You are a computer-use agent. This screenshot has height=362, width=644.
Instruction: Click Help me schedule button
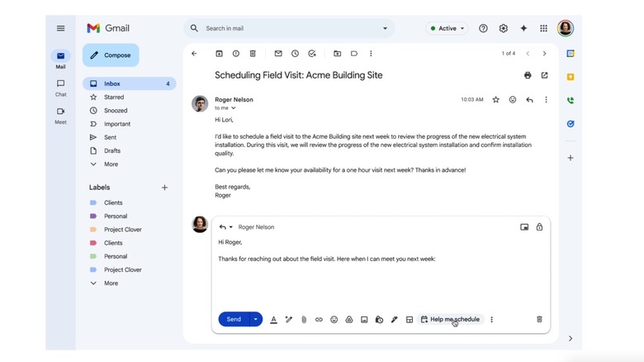click(x=450, y=320)
